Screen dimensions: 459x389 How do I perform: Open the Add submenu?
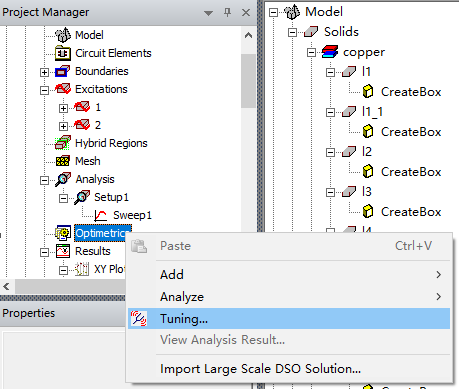click(x=289, y=275)
